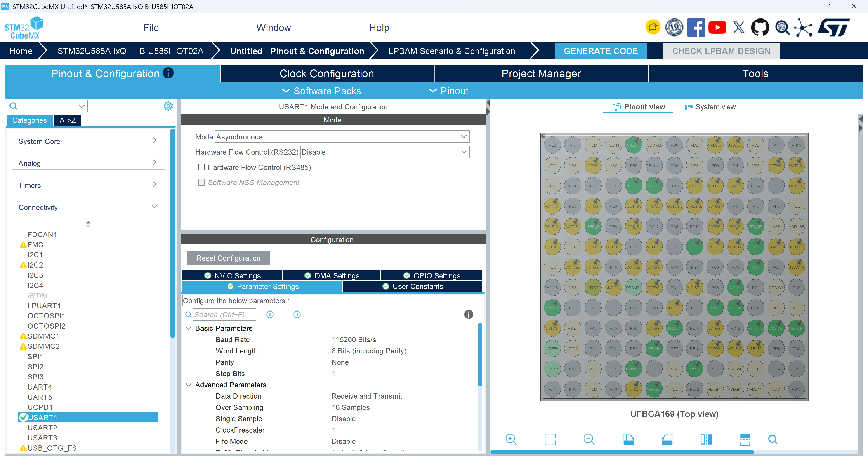Click the ST logo icon
The height and width of the screenshot is (461, 868).
(834, 27)
